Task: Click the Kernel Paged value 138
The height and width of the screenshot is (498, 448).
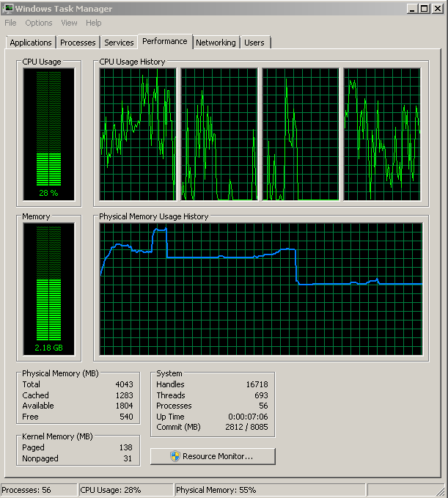Action: pyautogui.click(x=125, y=447)
